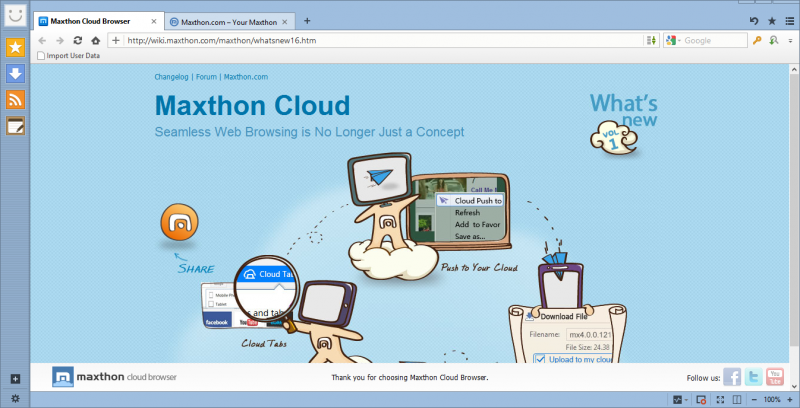Screen dimensions: 800x408
Task: Open the main menu list icon
Action: click(x=790, y=21)
